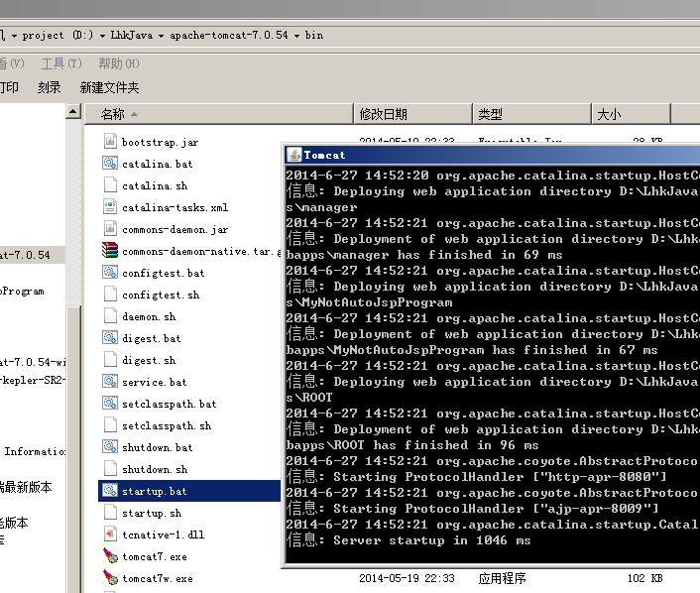The image size is (700, 593).
Task: Click the tomcat7w.exe application icon
Action: click(x=110, y=577)
